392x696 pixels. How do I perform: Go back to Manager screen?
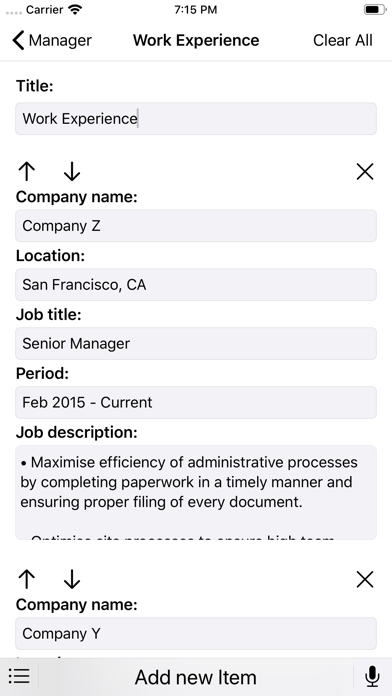pyautogui.click(x=52, y=40)
